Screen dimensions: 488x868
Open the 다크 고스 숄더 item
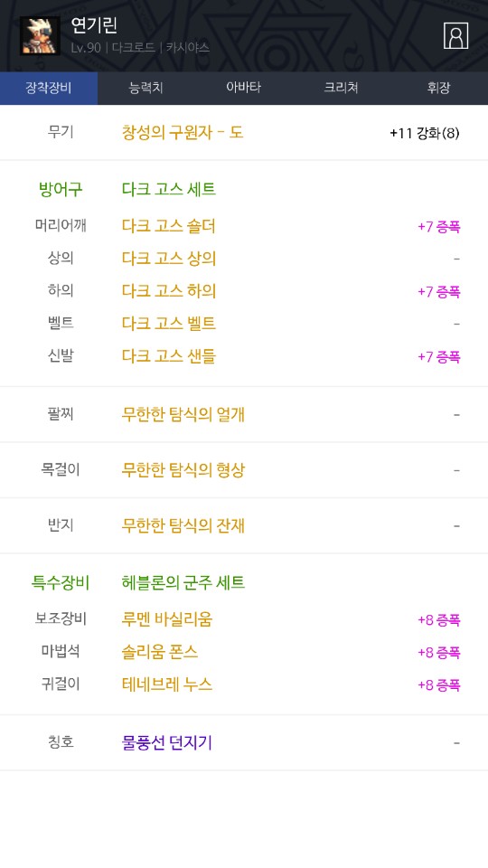tap(169, 226)
